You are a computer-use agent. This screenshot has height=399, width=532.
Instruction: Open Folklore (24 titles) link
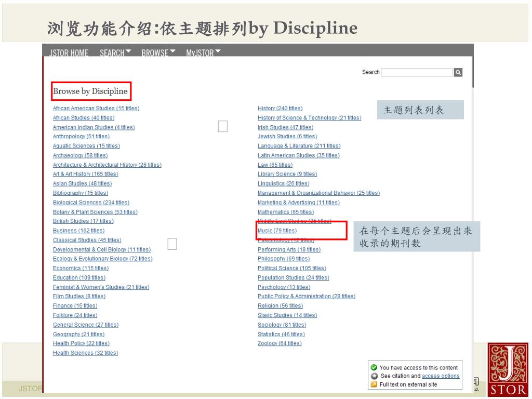[x=75, y=315]
